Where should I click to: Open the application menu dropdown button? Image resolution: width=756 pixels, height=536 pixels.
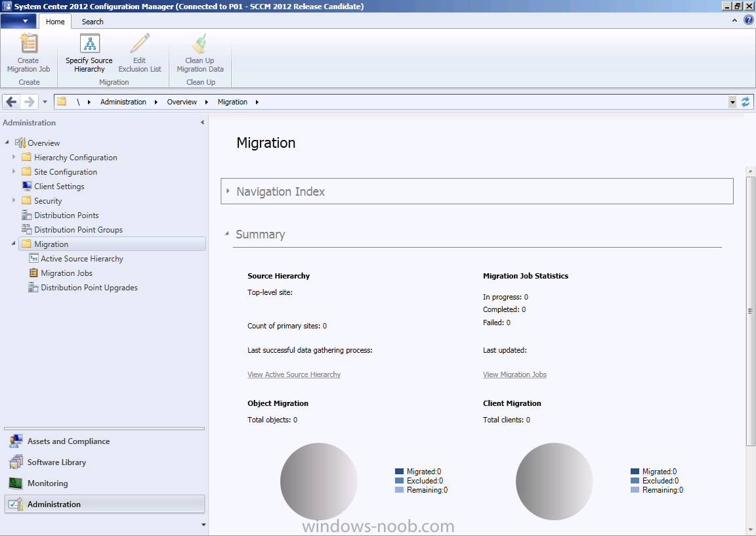tap(18, 21)
